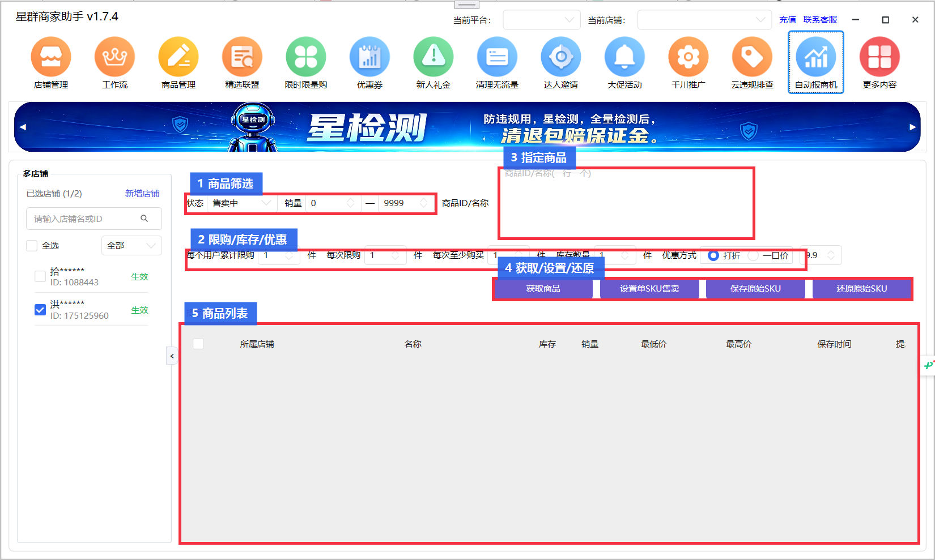Open the 商品管理 product management icon
The width and height of the screenshot is (935, 560).
pyautogui.click(x=178, y=57)
